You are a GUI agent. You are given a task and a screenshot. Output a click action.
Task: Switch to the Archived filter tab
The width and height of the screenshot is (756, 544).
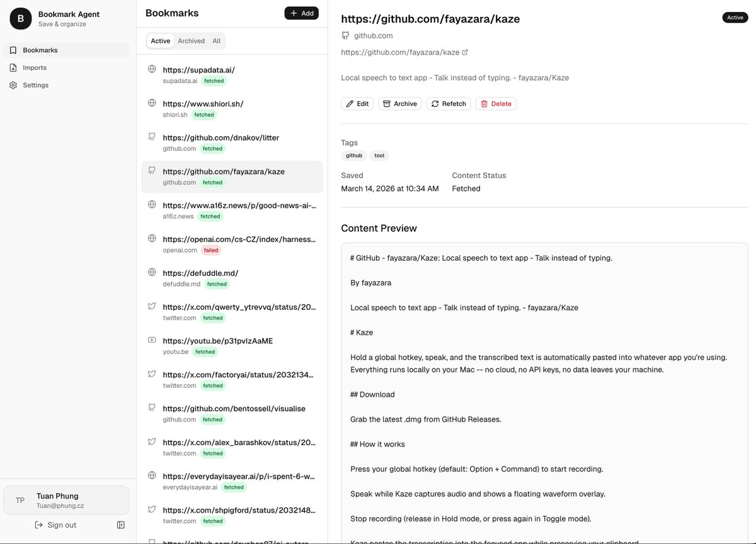191,41
